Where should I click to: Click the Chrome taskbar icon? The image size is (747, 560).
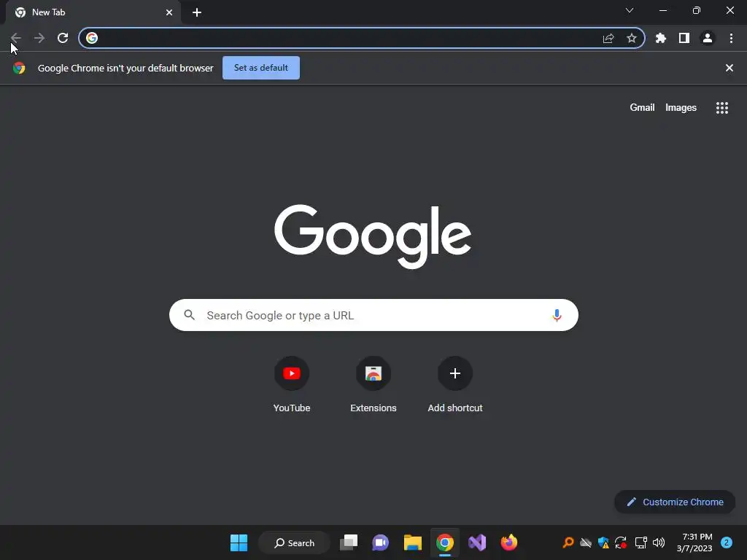pos(444,542)
